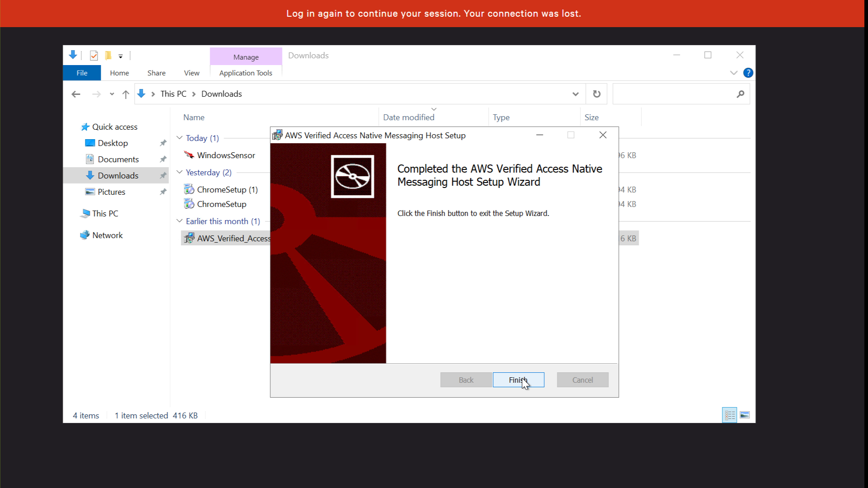
Task: Click the Cancel button in setup wizard
Action: [582, 380]
